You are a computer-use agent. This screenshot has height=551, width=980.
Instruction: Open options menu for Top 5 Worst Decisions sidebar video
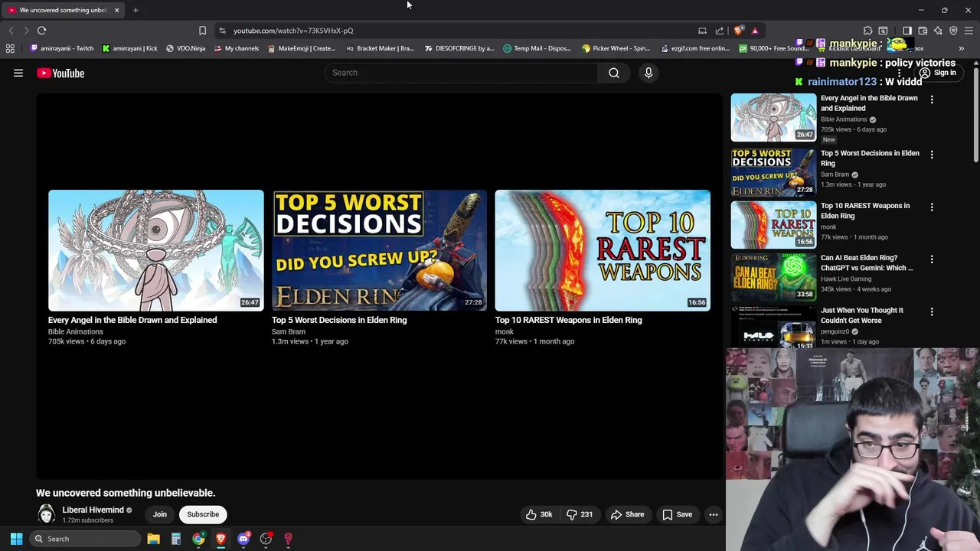[932, 155]
